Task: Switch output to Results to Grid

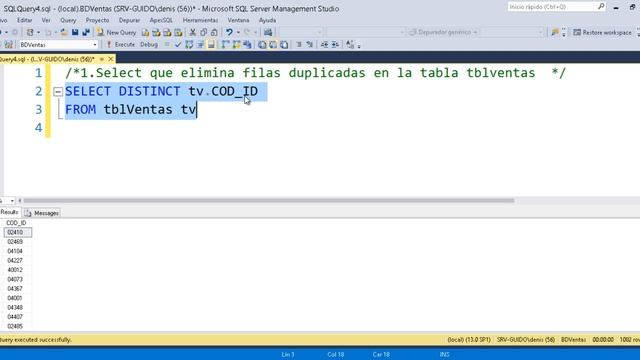Action: point(273,44)
